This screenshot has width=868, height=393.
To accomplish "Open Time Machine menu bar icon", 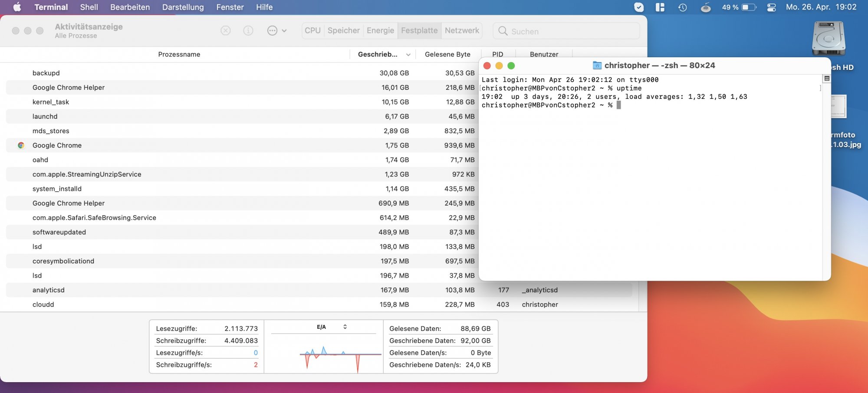I will 683,7.
